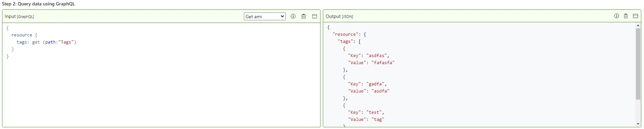The height and width of the screenshot is (129, 644).
Task: Copy the GraphQL input with clipboard icon
Action: tap(304, 16)
